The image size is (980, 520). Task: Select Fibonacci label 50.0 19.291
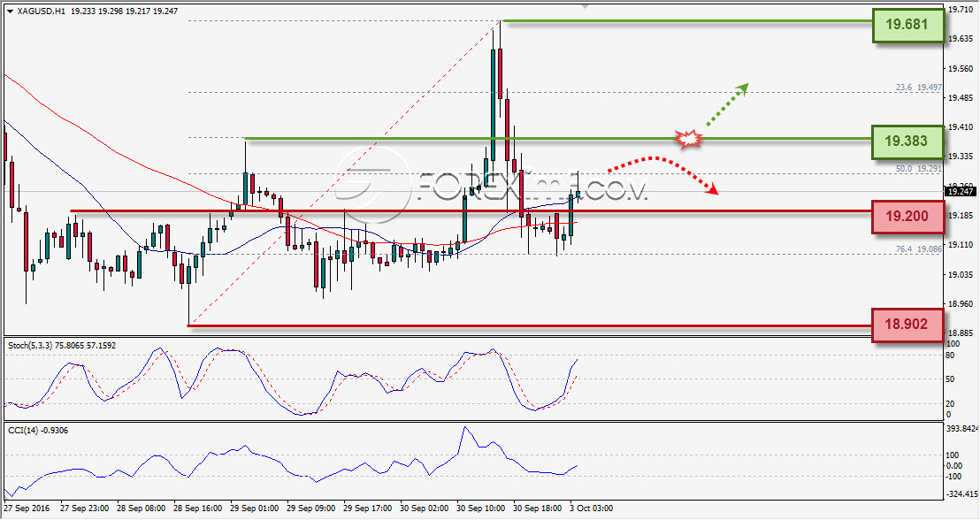(918, 169)
